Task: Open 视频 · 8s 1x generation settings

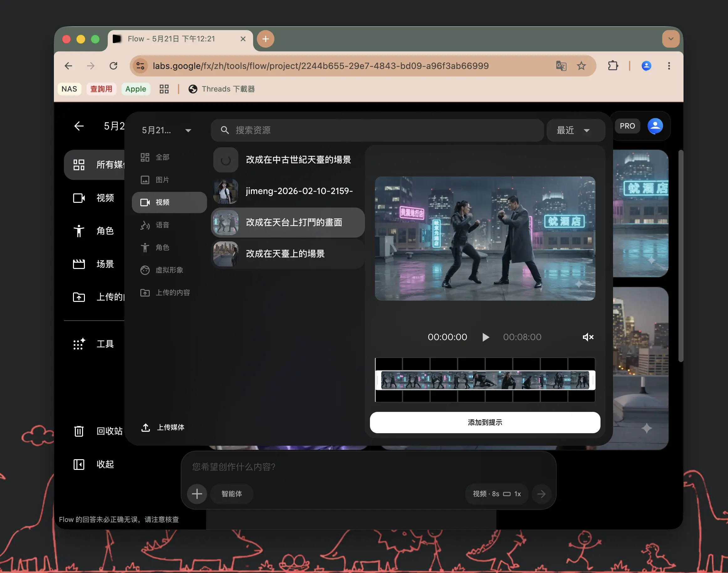Action: click(x=497, y=494)
